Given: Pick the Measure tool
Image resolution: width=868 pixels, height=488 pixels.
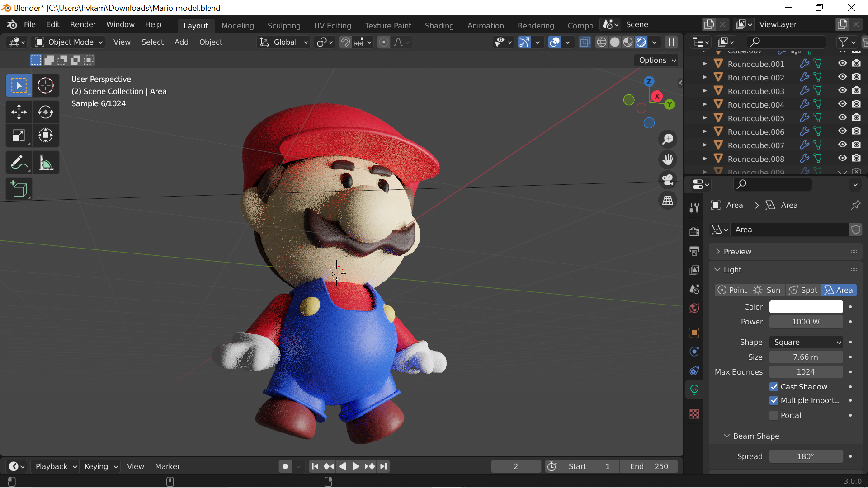Looking at the screenshot, I should pos(45,163).
